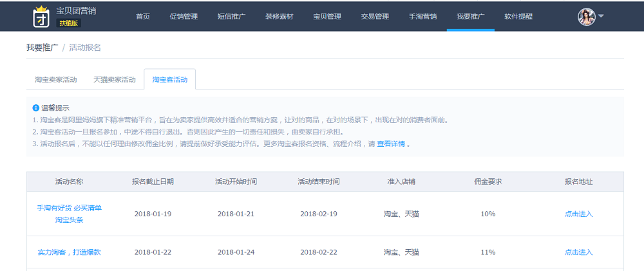Click the 宝贝团营销 app title text
The image size is (644, 271).
click(x=76, y=11)
